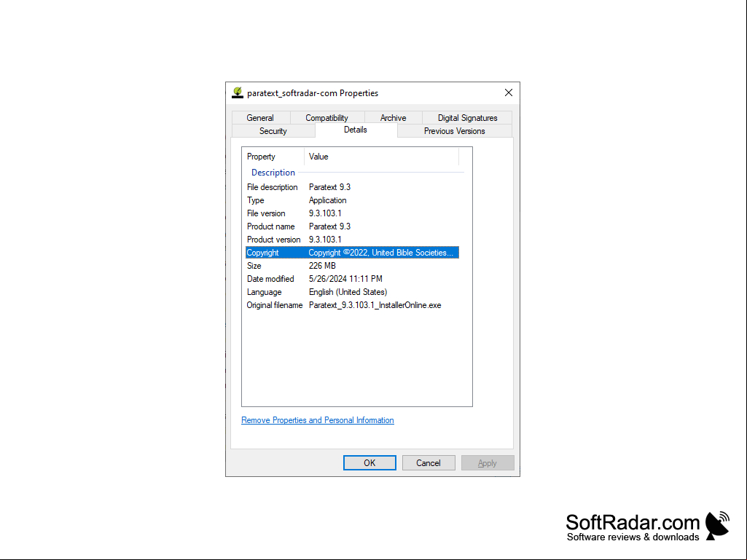Screen dimensions: 747x560
Task: Switch to the General tab
Action: [x=260, y=118]
